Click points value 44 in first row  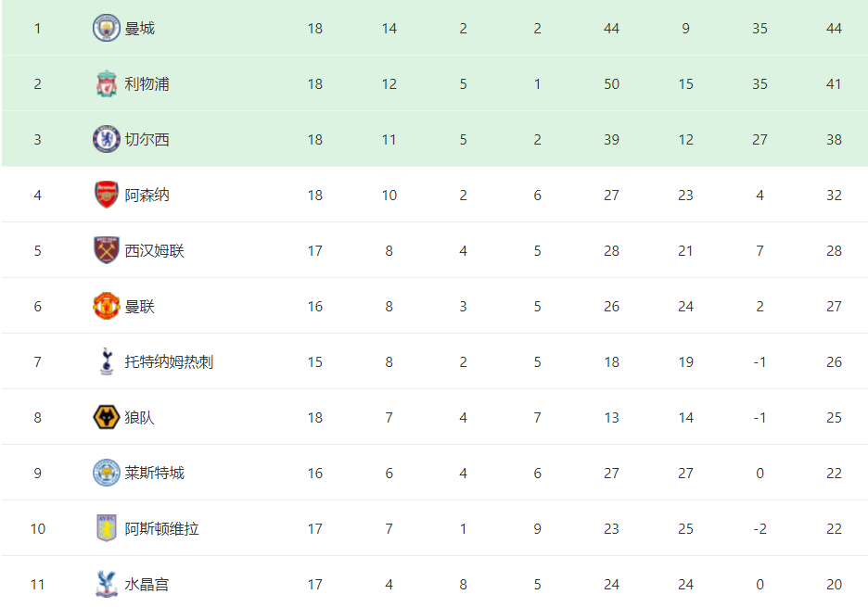(x=834, y=29)
